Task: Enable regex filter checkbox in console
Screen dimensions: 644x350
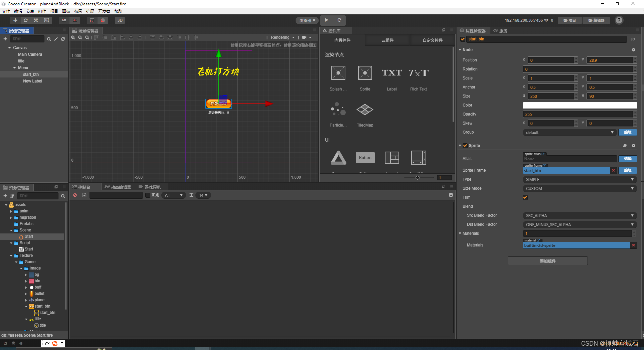Action: tap(148, 195)
